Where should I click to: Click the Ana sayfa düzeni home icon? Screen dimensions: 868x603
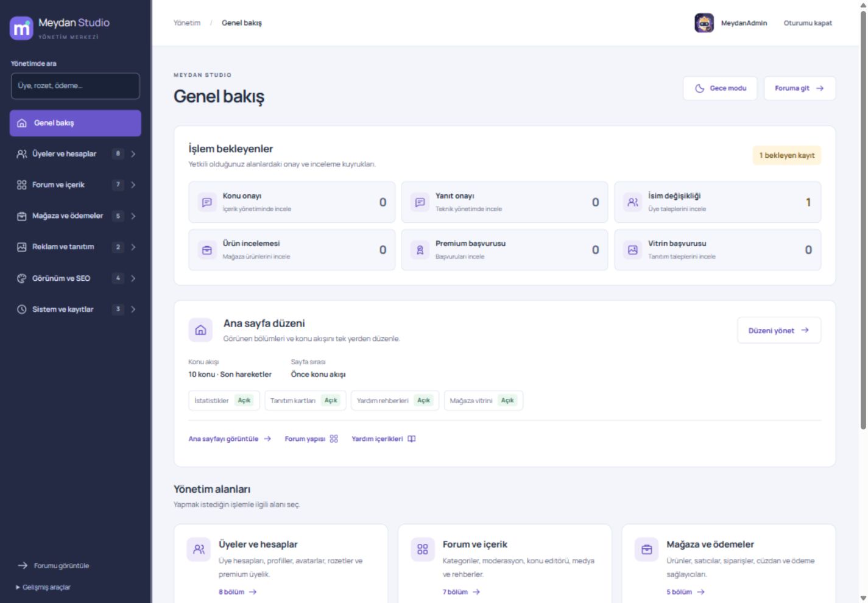(200, 330)
